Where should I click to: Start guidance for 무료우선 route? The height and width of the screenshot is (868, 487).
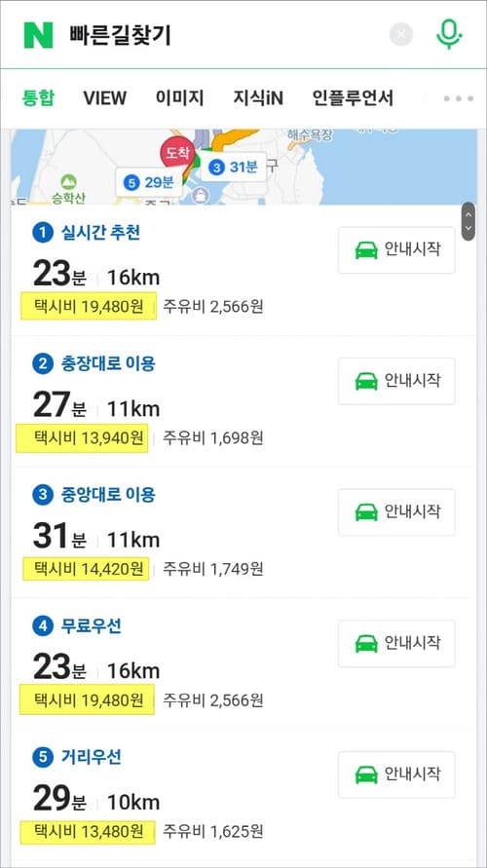click(x=396, y=643)
